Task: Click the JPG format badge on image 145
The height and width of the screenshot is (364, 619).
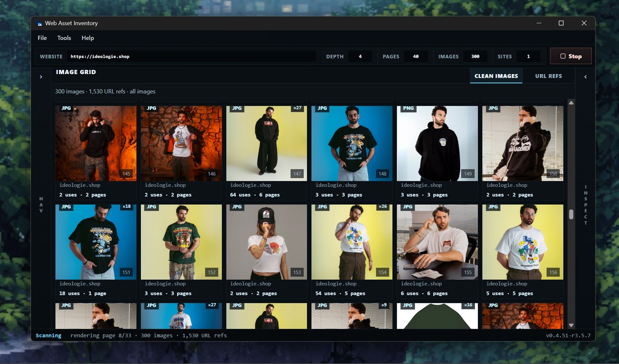Action: (66, 108)
